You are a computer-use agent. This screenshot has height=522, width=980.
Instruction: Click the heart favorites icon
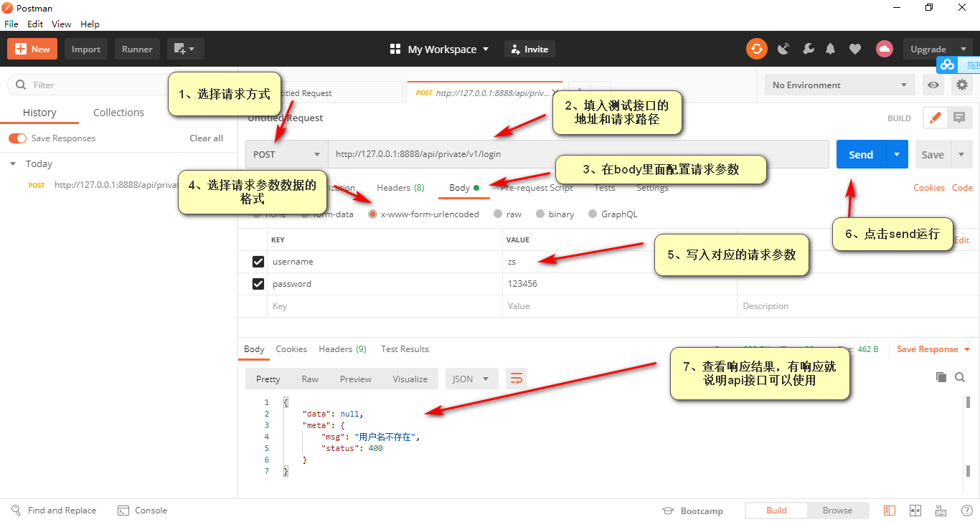click(x=854, y=49)
